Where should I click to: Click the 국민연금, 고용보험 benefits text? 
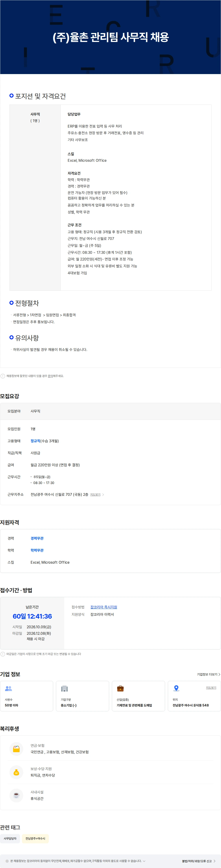(60, 752)
